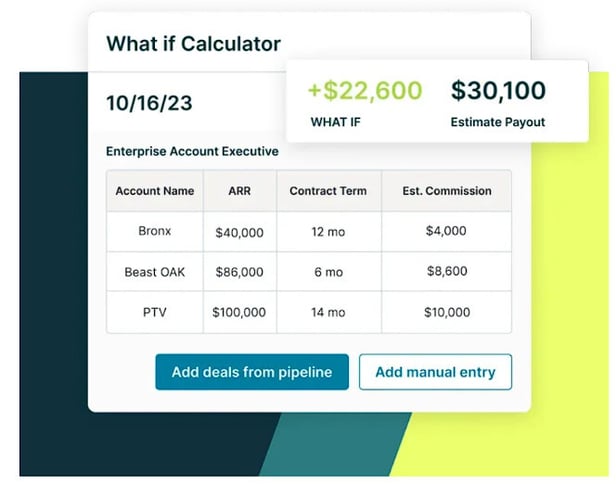Image resolution: width=616 pixels, height=484 pixels.
Task: Click the Account Name column header
Action: [154, 191]
